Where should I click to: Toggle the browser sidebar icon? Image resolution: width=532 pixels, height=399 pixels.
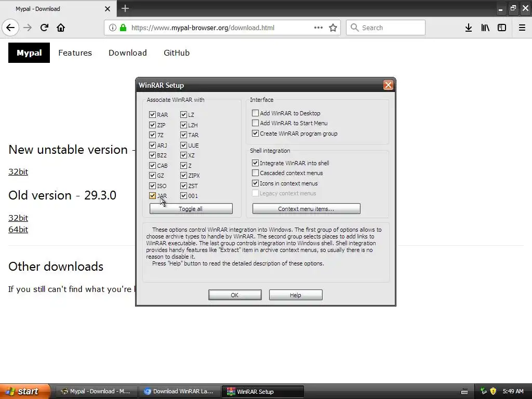(x=502, y=28)
